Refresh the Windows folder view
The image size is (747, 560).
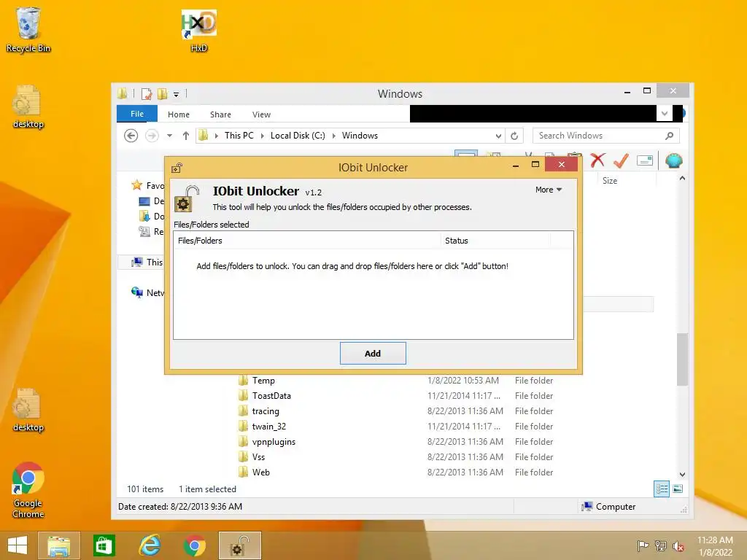point(514,136)
